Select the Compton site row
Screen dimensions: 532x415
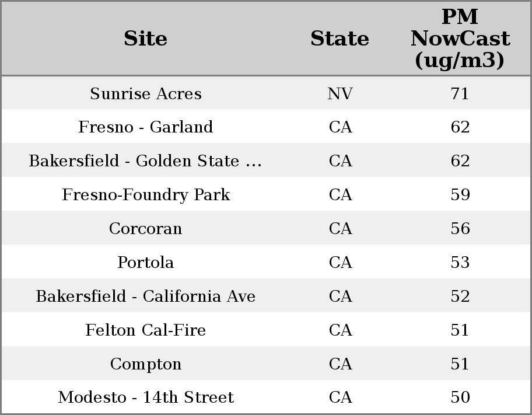pyautogui.click(x=146, y=364)
